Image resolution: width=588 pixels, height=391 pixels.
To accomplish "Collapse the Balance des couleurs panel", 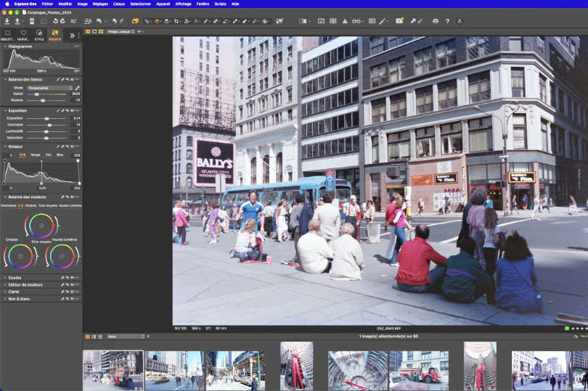I will point(5,197).
